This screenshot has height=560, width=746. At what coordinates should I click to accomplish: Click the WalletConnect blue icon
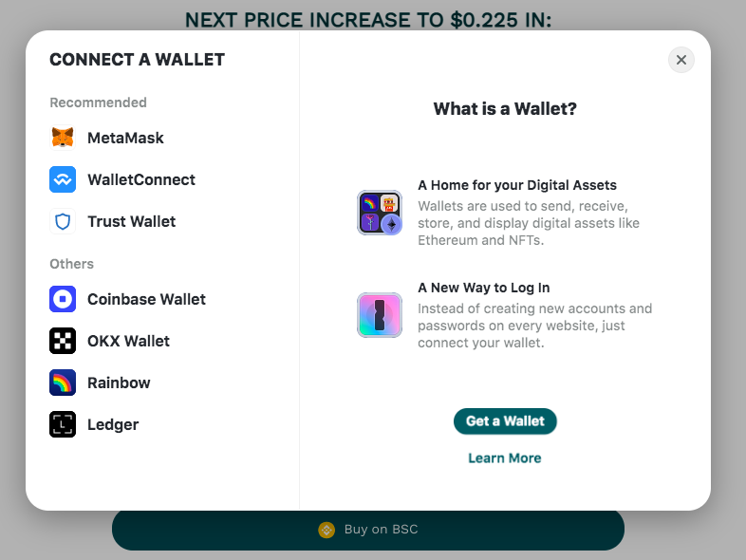63,179
